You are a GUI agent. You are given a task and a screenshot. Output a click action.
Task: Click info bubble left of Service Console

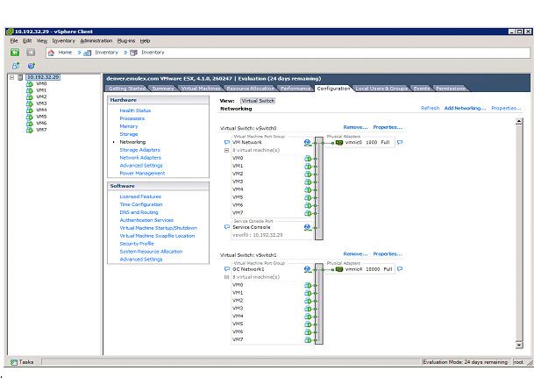pos(227,227)
